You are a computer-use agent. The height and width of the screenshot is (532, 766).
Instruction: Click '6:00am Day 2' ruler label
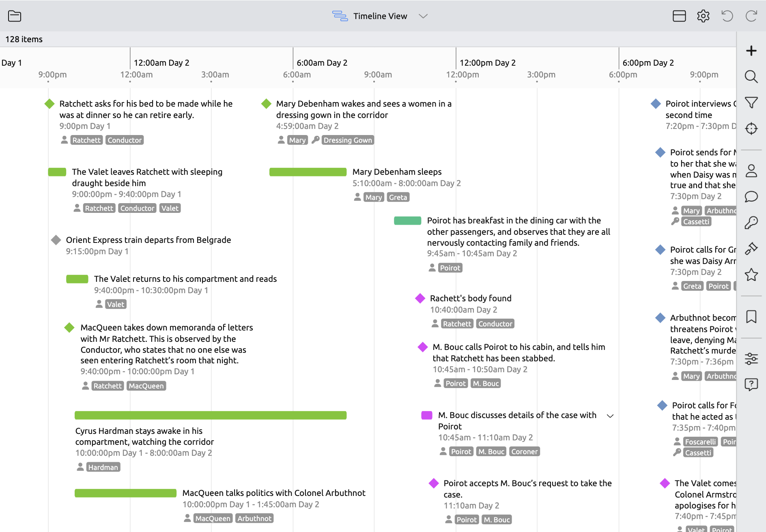pyautogui.click(x=322, y=63)
